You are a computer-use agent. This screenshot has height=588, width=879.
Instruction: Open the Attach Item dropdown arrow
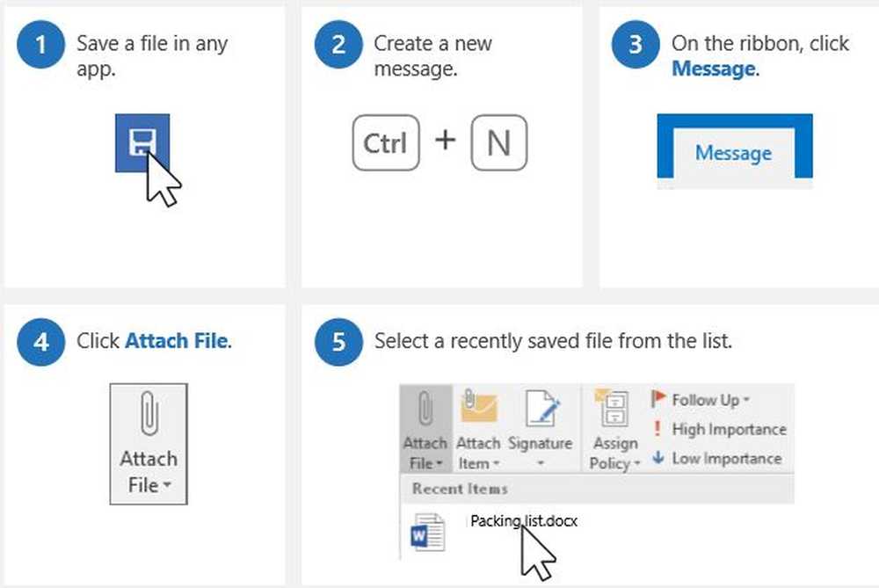point(496,464)
